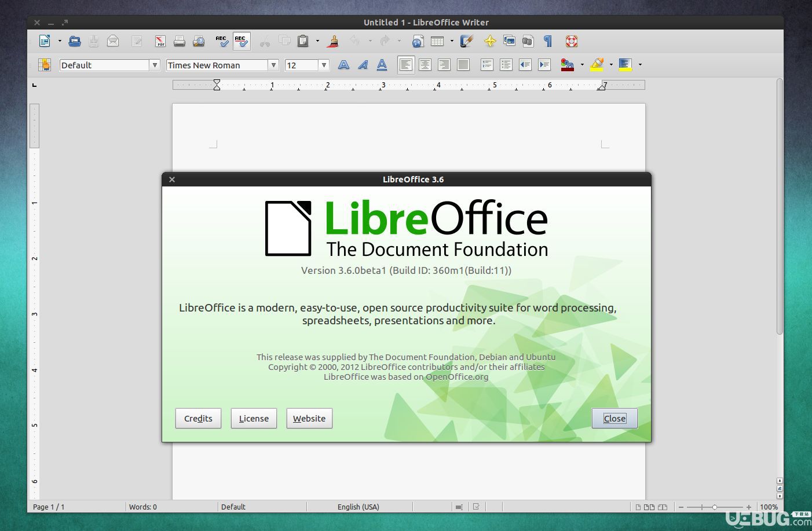812x531 pixels.
Task: Click zoom in plus button
Action: click(x=749, y=507)
